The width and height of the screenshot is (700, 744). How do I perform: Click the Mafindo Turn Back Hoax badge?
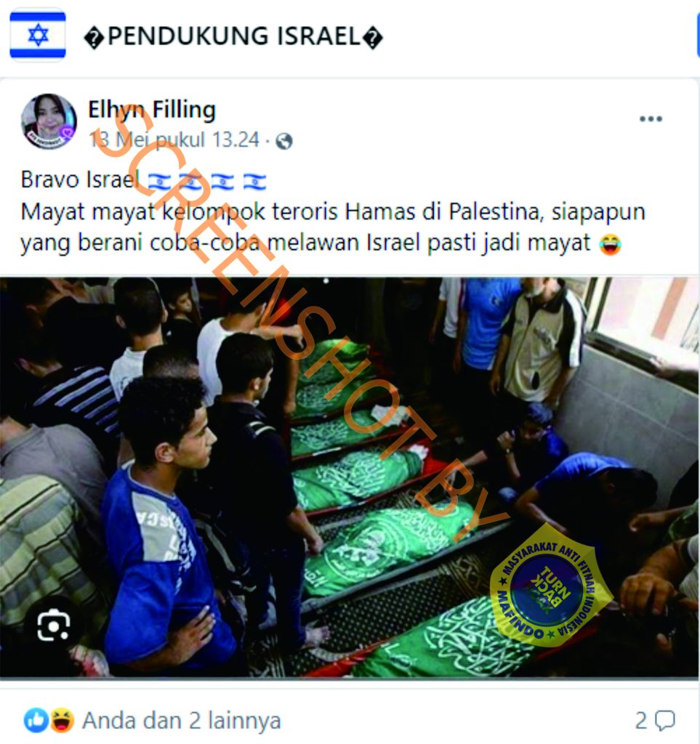tap(551, 586)
